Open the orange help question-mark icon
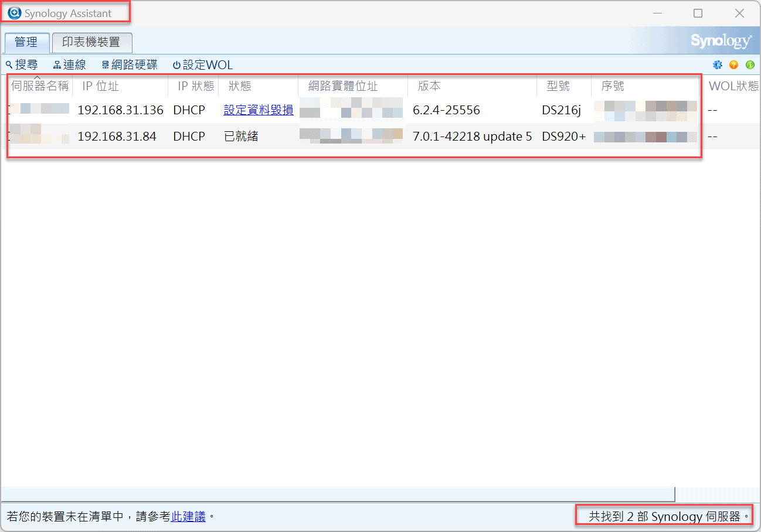This screenshot has width=761, height=532. (733, 64)
